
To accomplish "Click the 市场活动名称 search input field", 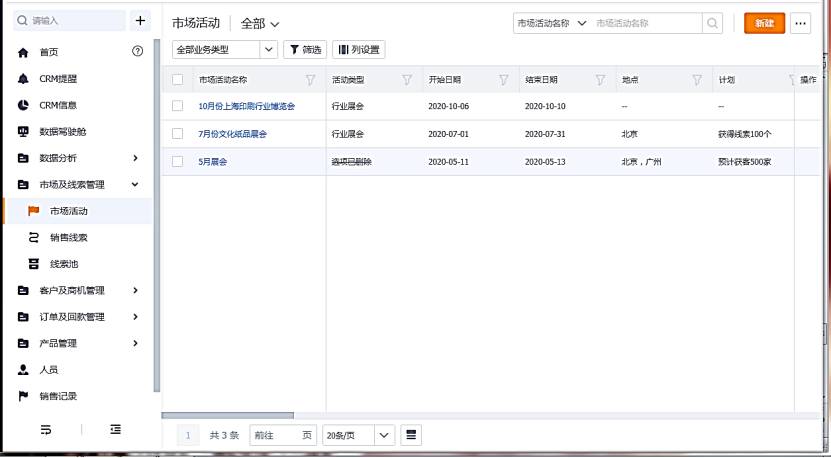I will (x=648, y=23).
